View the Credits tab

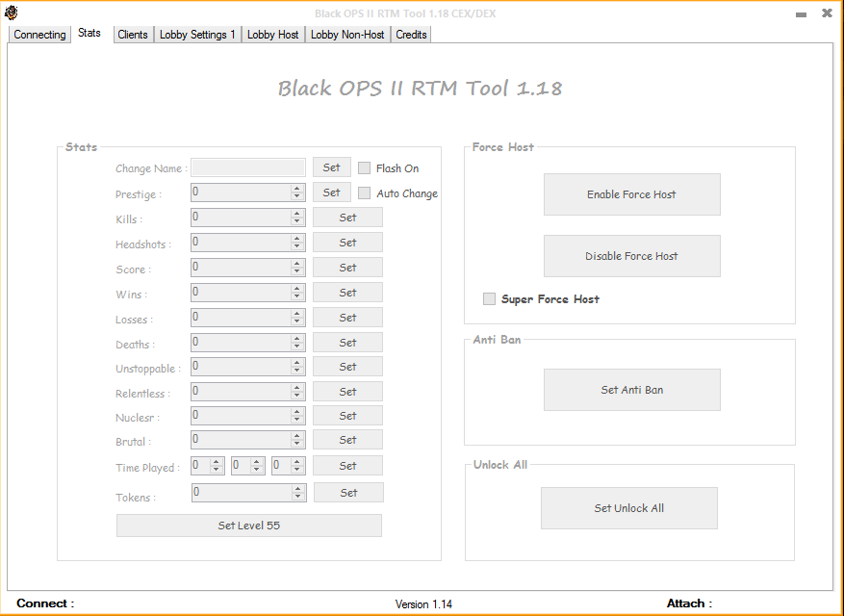coord(411,35)
